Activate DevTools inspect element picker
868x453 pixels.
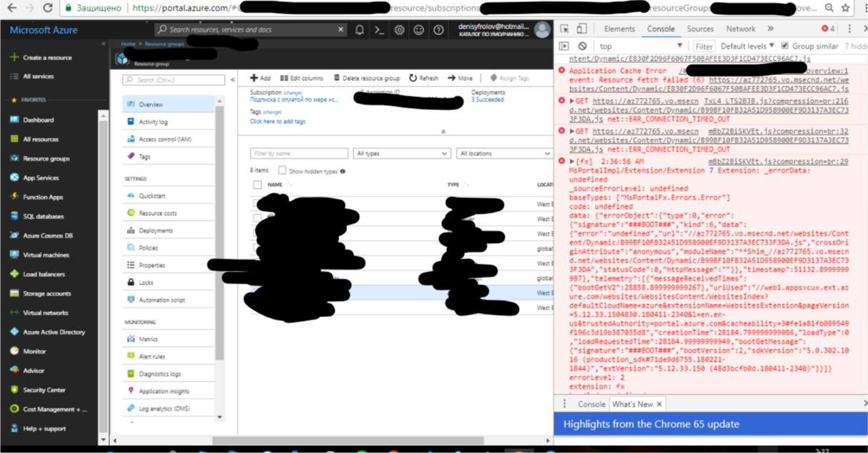[565, 29]
